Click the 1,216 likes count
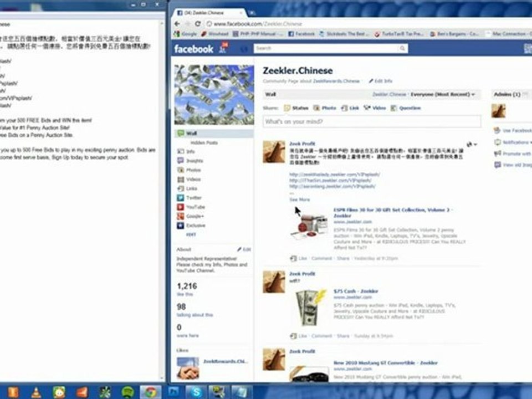The height and width of the screenshot is (399, 532). pos(187,287)
